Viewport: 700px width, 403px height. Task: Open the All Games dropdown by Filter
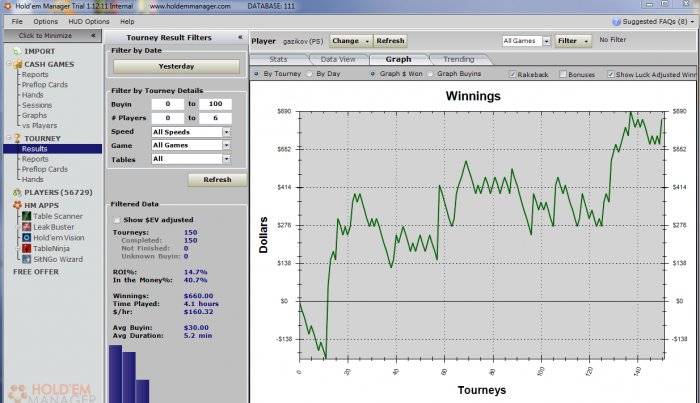tap(546, 41)
